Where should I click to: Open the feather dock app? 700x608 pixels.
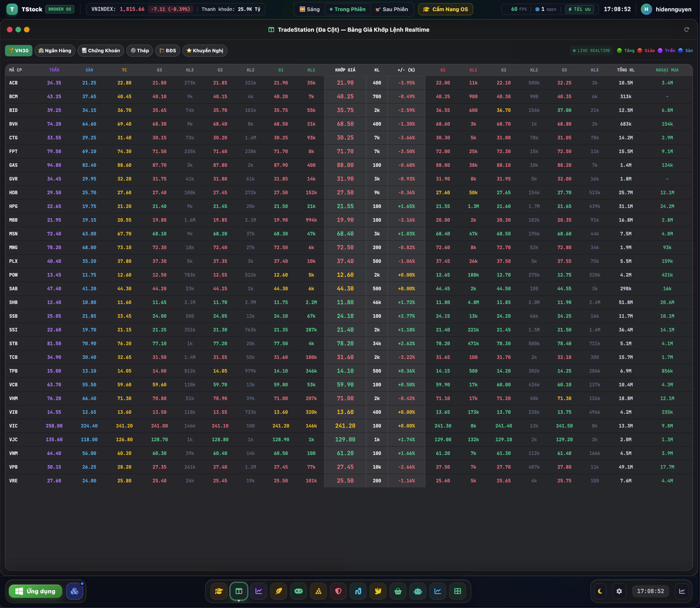(x=279, y=591)
